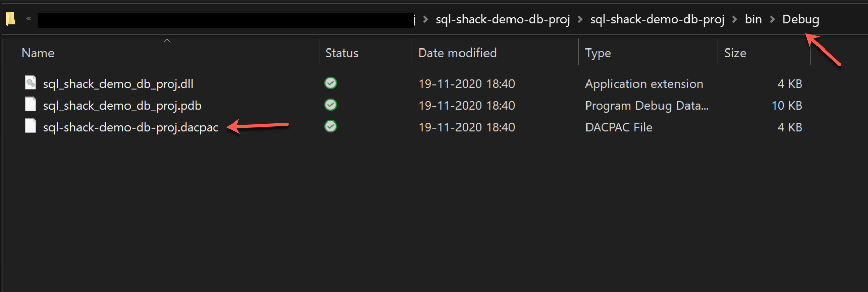Sort by the Type column header
This screenshot has width=868, height=292.
(598, 53)
